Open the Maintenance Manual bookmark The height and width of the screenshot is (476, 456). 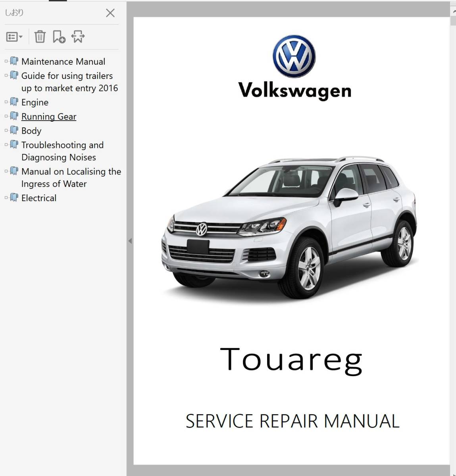pos(63,61)
